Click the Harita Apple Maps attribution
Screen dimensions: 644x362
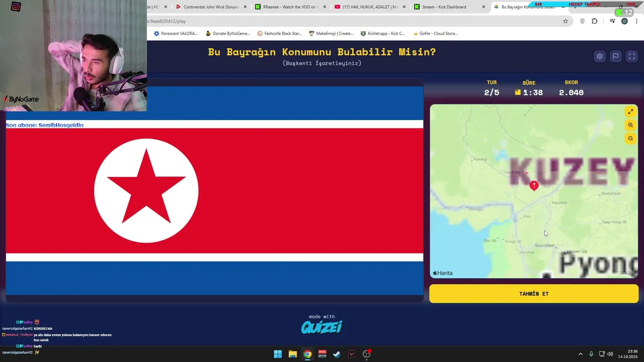pyautogui.click(x=443, y=273)
